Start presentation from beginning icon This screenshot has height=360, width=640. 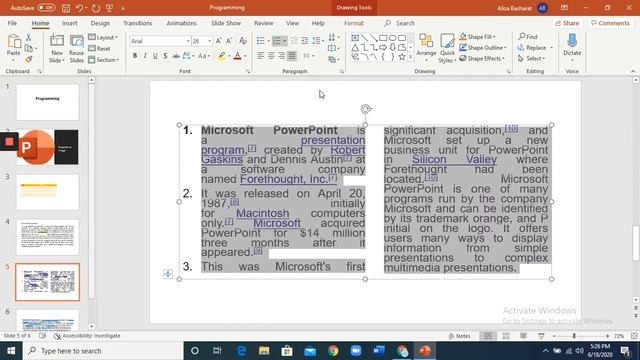click(109, 8)
